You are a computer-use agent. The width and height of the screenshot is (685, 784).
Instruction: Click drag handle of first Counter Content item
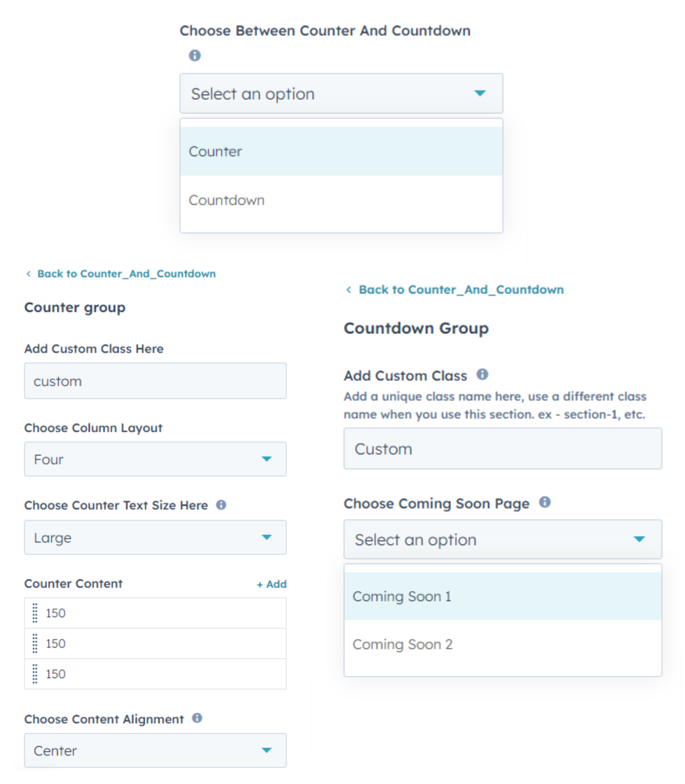pos(35,613)
